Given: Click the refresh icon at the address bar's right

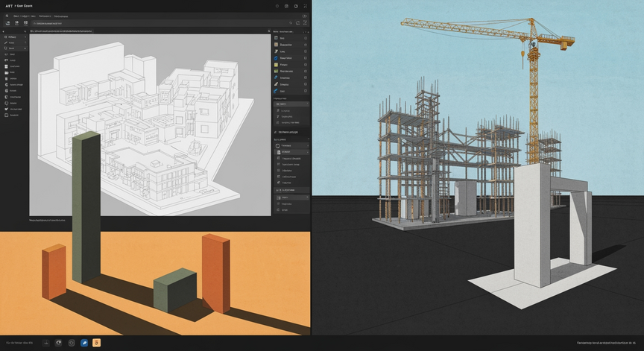Looking at the screenshot, I should click(298, 23).
